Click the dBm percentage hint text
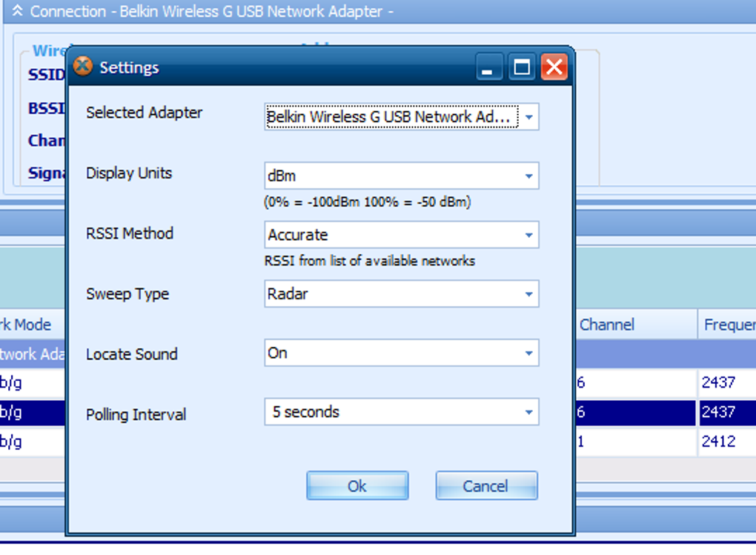 click(x=368, y=202)
